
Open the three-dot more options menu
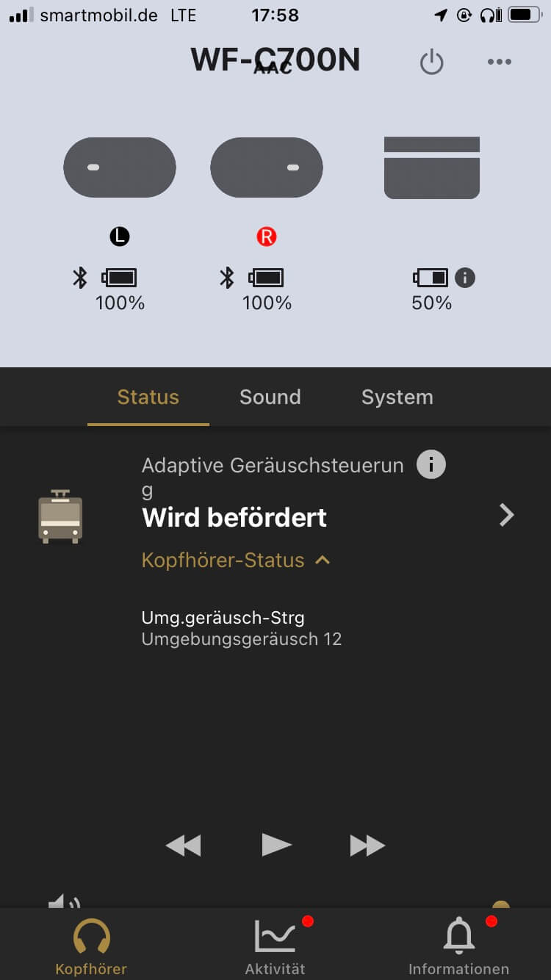point(499,62)
